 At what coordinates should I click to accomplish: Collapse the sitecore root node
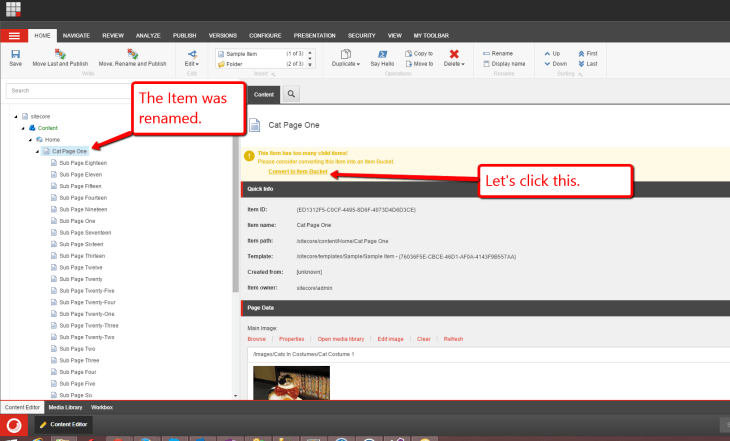[16, 116]
